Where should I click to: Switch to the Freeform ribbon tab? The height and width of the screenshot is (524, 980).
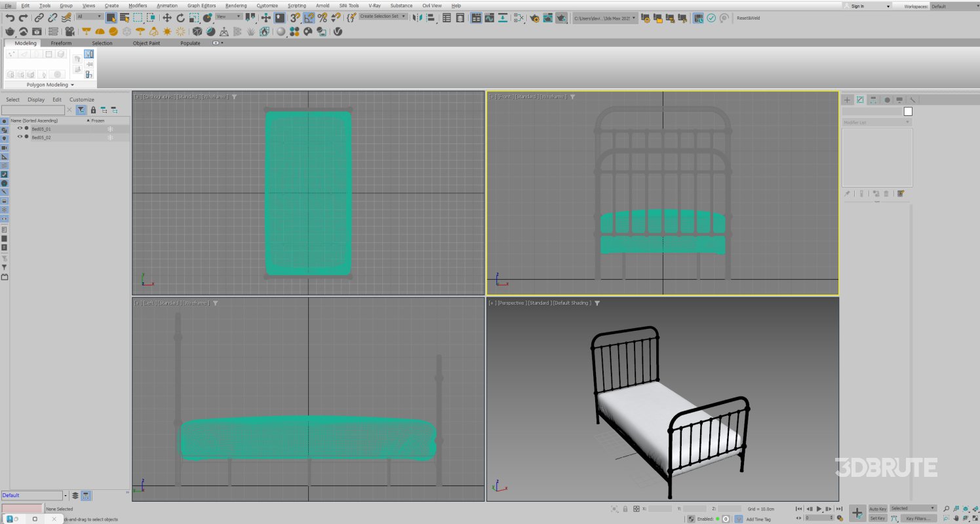point(62,43)
